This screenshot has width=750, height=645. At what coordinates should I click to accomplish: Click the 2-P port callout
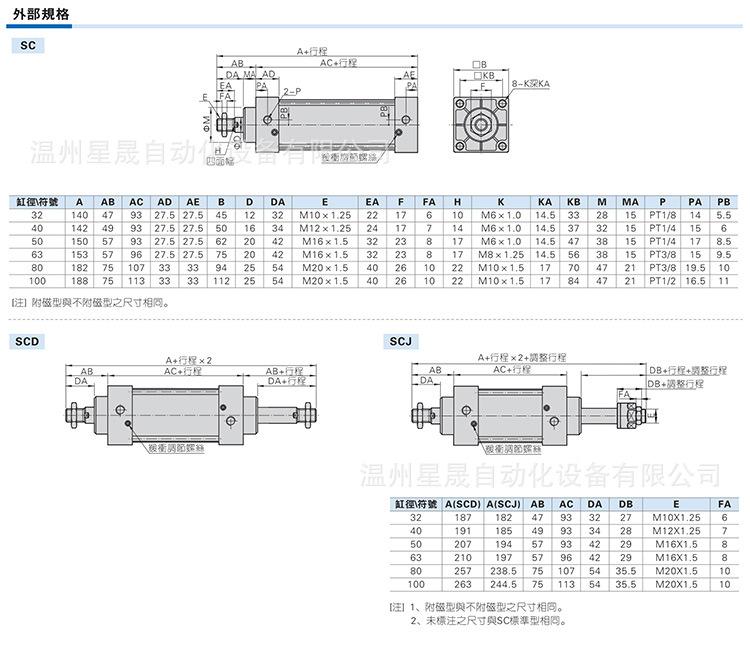(x=292, y=91)
